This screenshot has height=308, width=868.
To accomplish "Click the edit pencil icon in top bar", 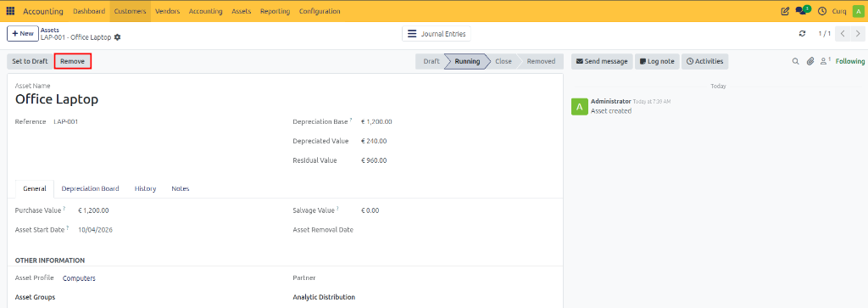I will [x=784, y=11].
